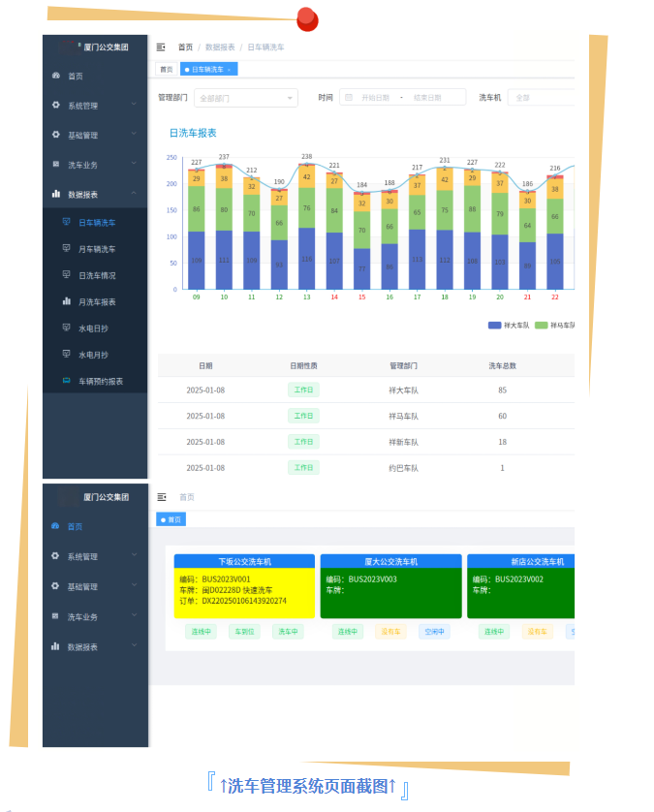Click the 结束日期 end date input field
Viewport: 654px width, 812px height.
427,98
